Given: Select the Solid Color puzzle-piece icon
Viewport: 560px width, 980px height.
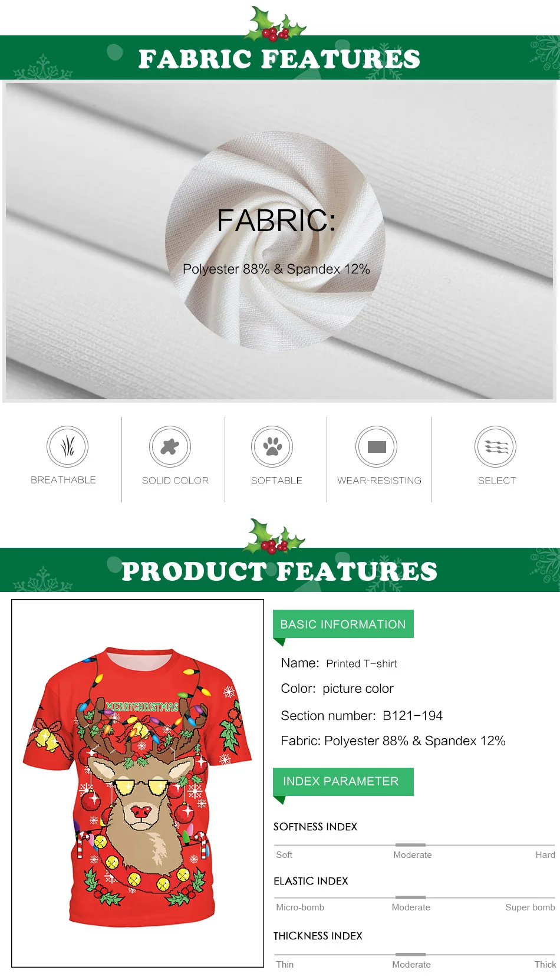Looking at the screenshot, I should (170, 447).
